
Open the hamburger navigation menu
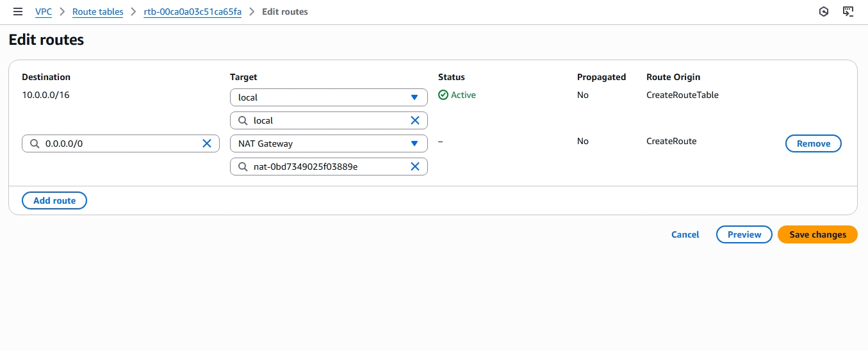pyautogui.click(x=18, y=12)
